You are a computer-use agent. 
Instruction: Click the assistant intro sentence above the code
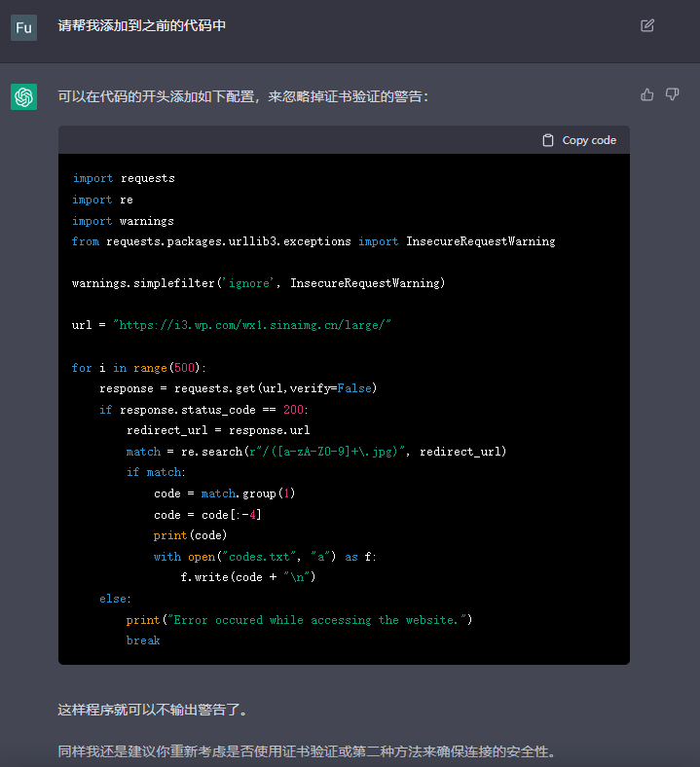click(x=243, y=96)
